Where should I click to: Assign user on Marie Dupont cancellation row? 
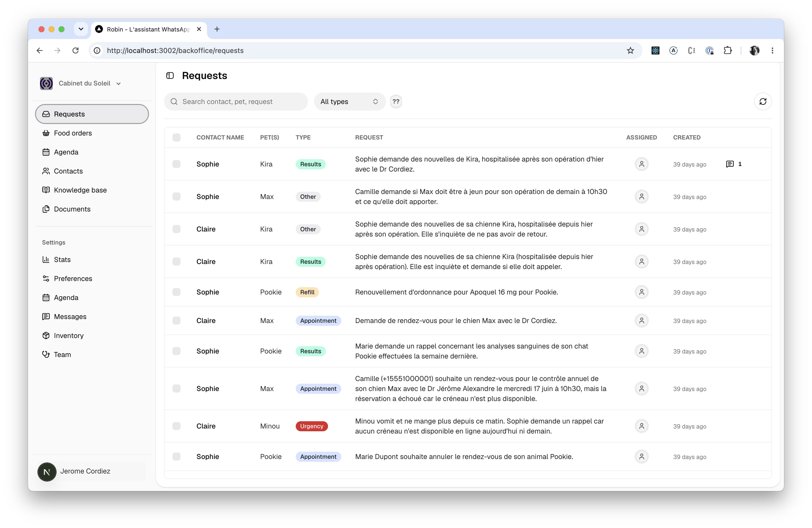[x=641, y=456]
